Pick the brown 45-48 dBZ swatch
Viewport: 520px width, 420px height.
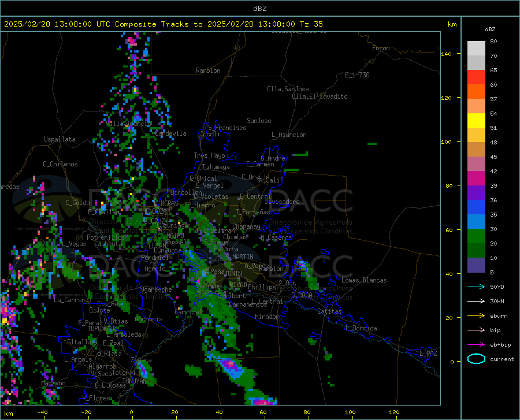(x=476, y=150)
